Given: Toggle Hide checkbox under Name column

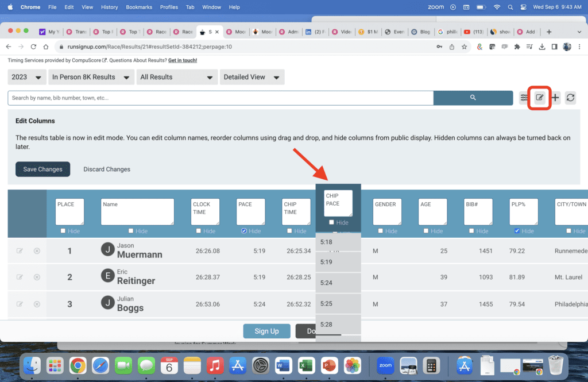Looking at the screenshot, I should pyautogui.click(x=130, y=231).
